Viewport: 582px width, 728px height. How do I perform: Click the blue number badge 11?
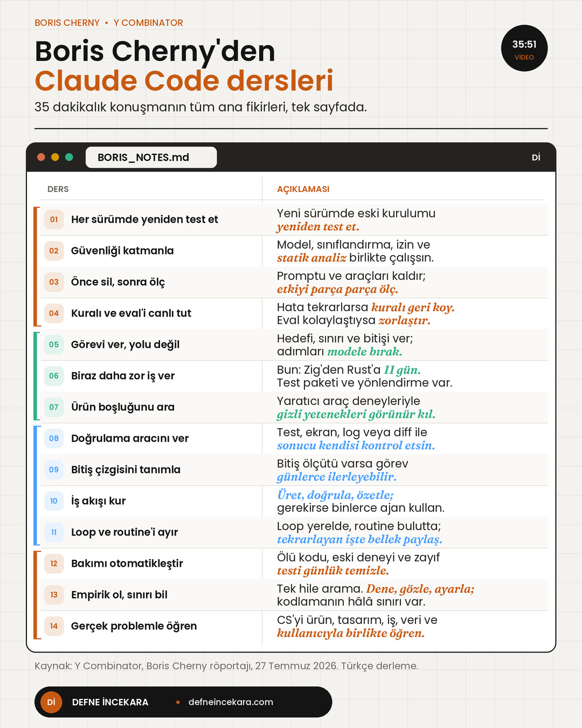pos(54,532)
